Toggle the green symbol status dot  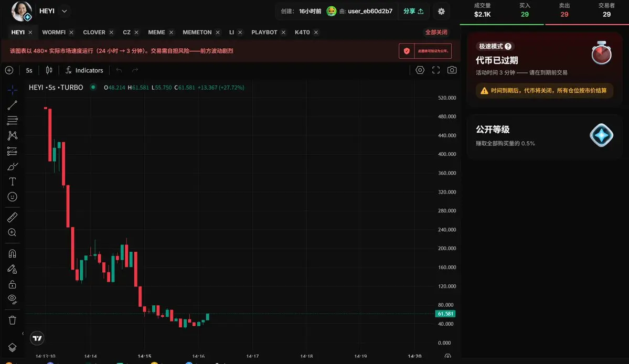[93, 87]
